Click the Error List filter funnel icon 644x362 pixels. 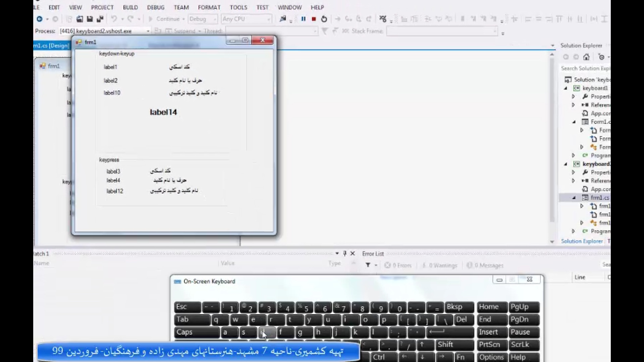point(368,265)
